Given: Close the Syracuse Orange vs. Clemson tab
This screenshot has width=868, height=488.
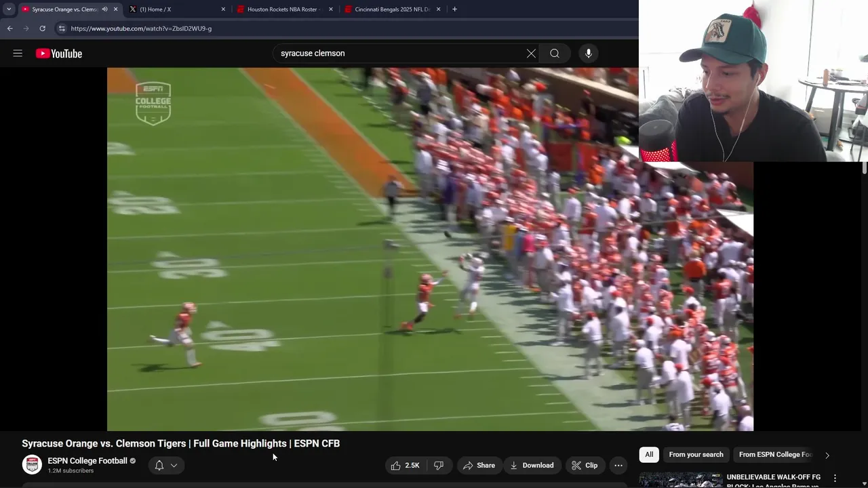Looking at the screenshot, I should point(115,9).
